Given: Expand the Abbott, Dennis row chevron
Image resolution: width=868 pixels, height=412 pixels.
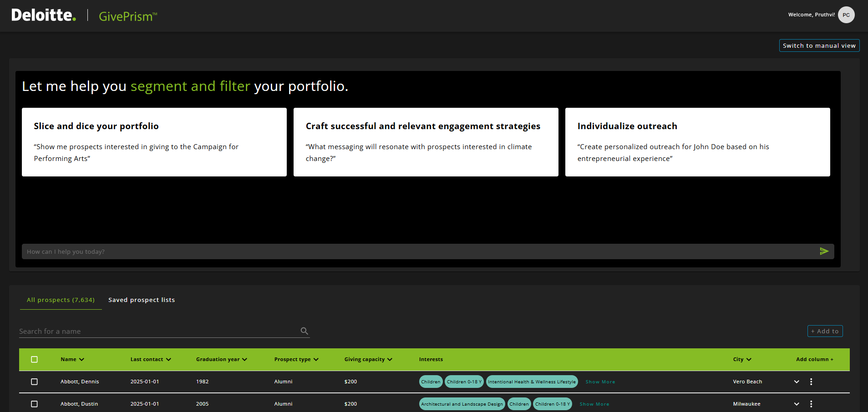Looking at the screenshot, I should click(797, 382).
